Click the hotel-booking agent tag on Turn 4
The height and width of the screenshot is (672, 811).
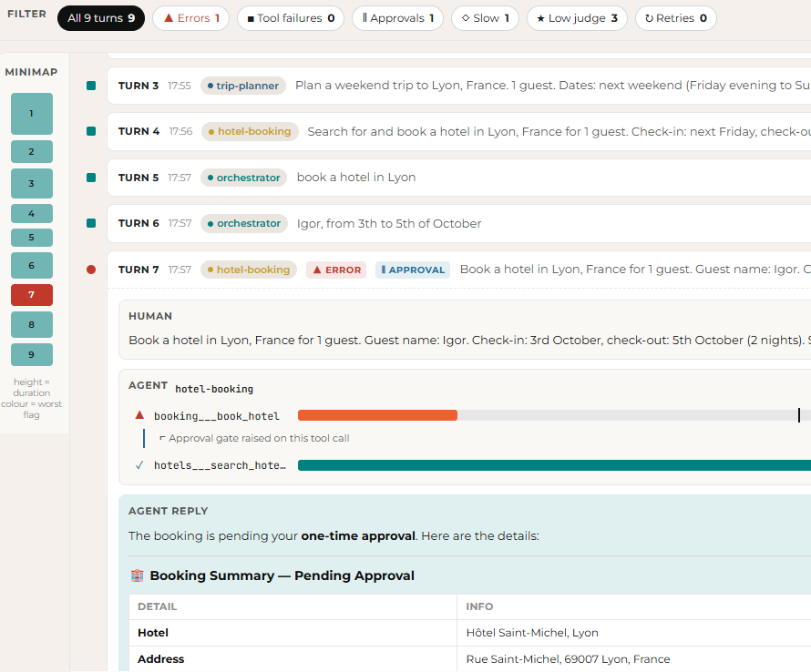pos(250,131)
